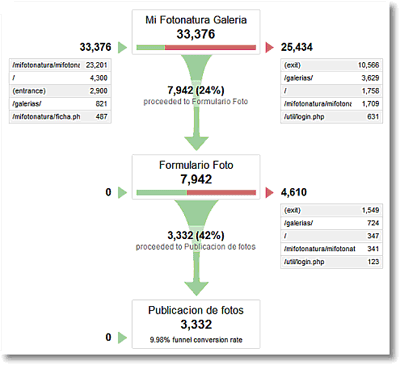400x365 pixels.
Task: Click the red exit arrow beside 25,434
Action: pyautogui.click(x=269, y=47)
